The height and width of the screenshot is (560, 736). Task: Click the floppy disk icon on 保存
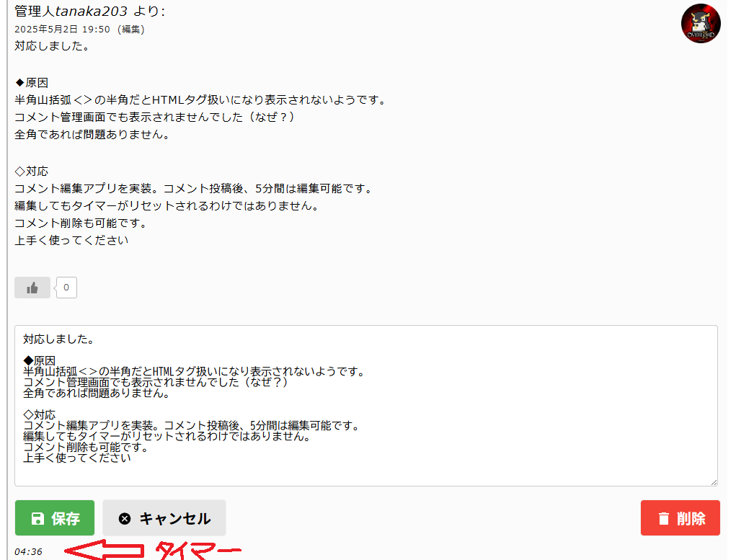pyautogui.click(x=37, y=518)
